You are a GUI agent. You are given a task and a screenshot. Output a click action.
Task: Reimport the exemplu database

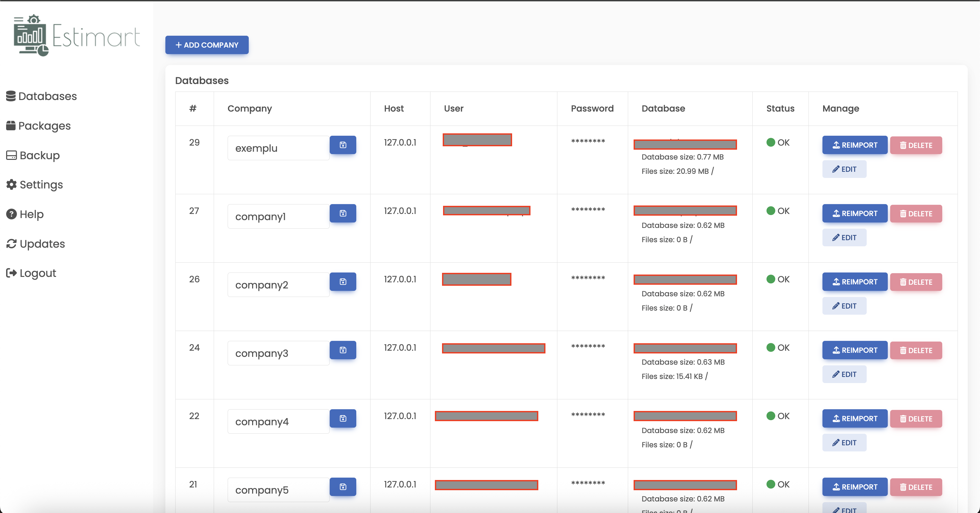tap(854, 145)
